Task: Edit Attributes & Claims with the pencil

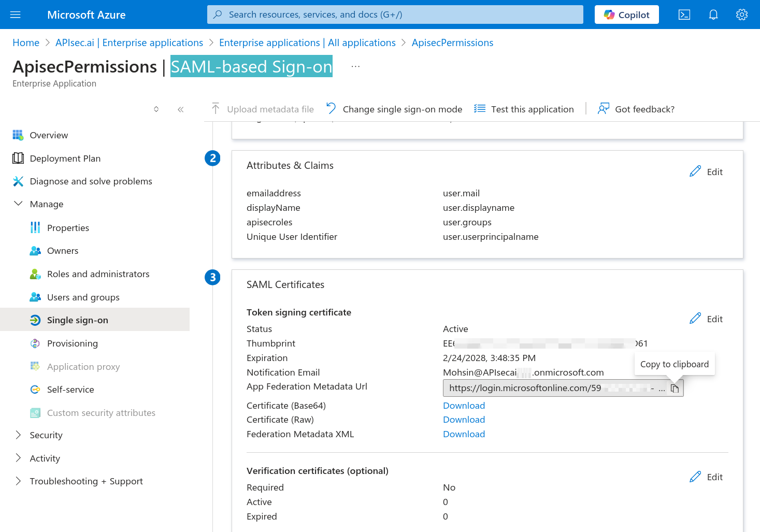Action: click(706, 171)
